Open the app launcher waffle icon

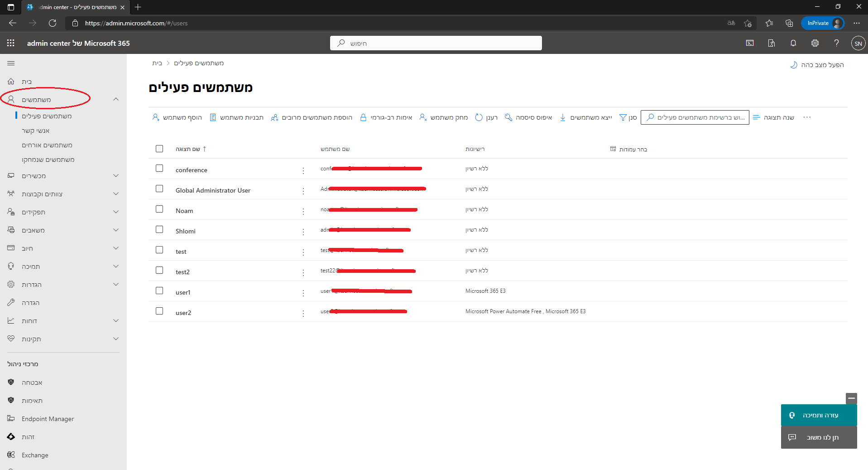(x=11, y=43)
